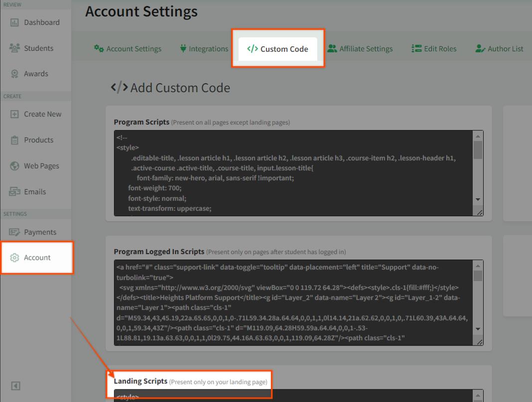Screen dimensions: 532x402
Task: Click the Program Logged In Scripts resize handle
Action: (x=479, y=342)
